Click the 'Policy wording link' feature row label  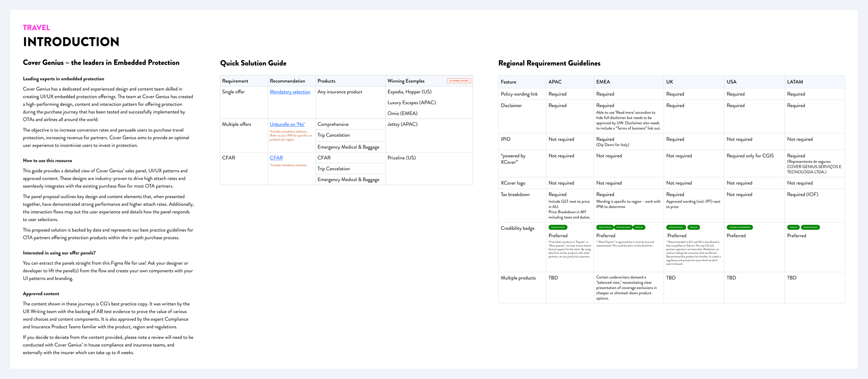click(x=519, y=94)
